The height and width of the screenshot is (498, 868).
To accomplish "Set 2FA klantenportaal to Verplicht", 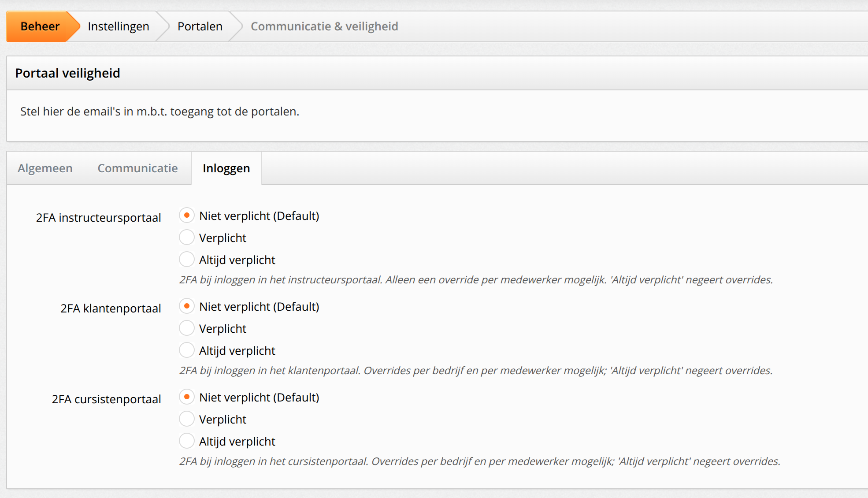I will tap(187, 328).
